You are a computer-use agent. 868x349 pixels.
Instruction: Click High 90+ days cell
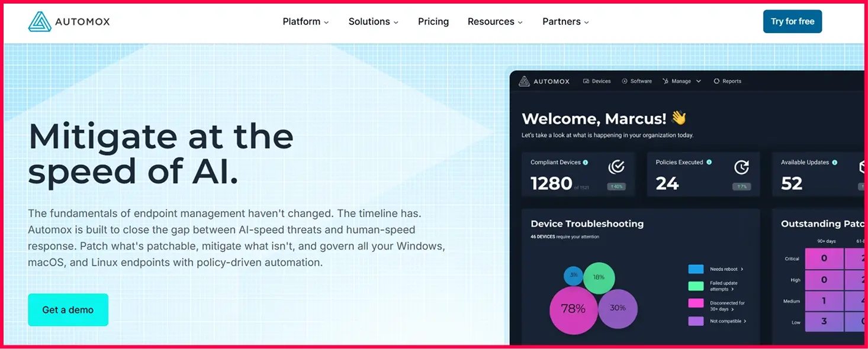[x=824, y=280]
